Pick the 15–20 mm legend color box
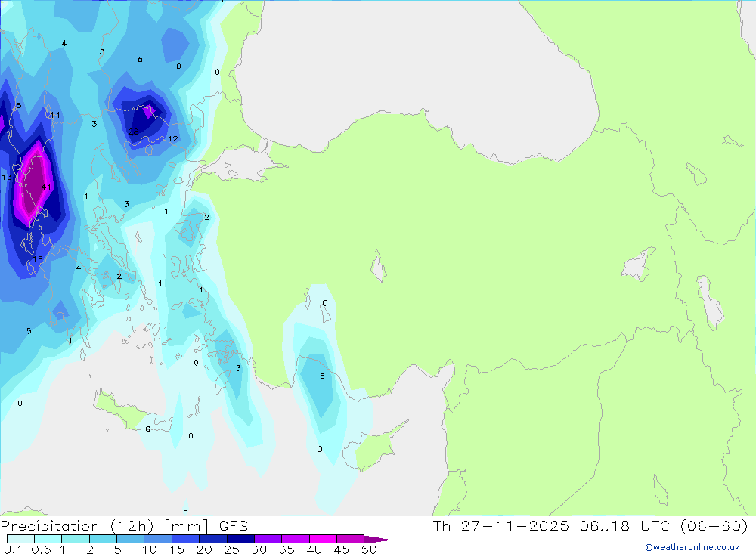Viewport: 756px width, 554px height. pos(186,539)
